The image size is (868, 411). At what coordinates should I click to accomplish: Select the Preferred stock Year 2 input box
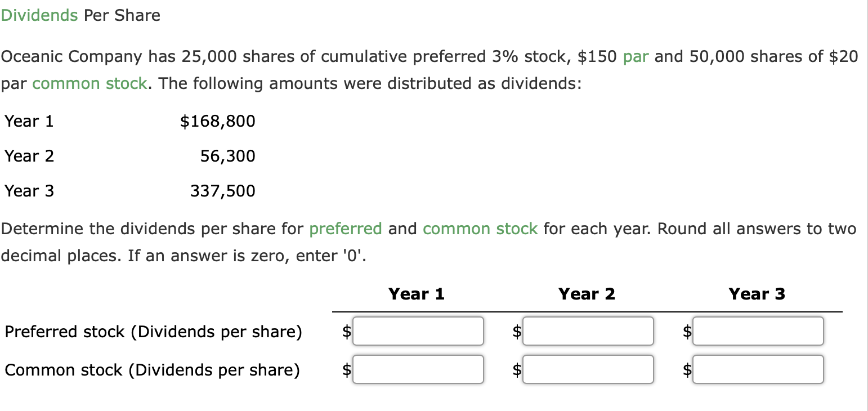click(588, 331)
